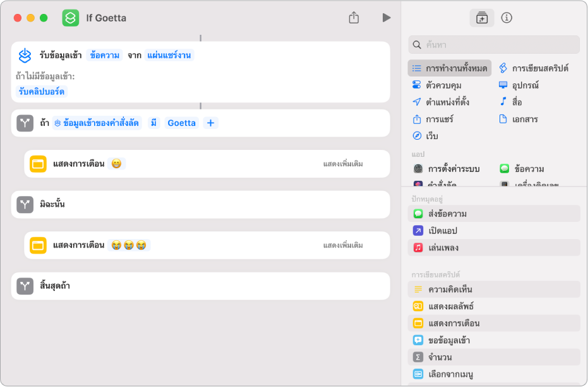Image resolution: width=588 pixels, height=387 pixels.
Task: Edit grinning emoji alert message
Action: (117, 164)
